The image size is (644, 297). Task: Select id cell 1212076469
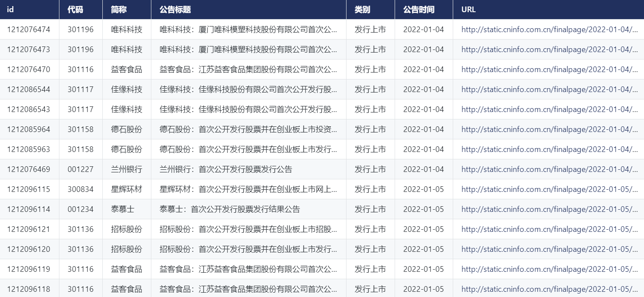29,169
